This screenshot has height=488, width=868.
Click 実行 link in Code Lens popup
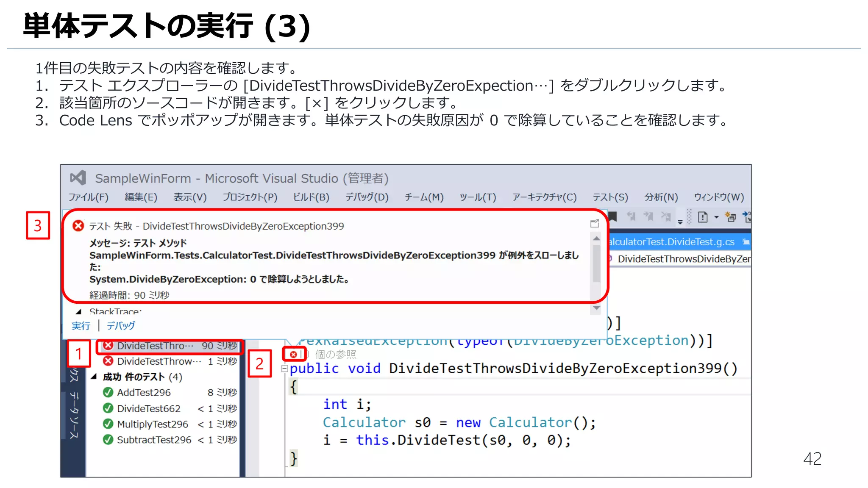pos(81,325)
